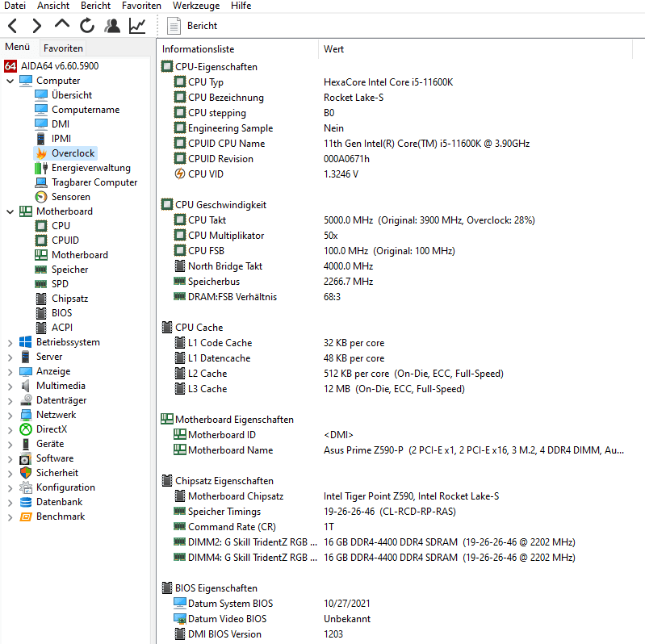
Task: Expand the Konfiguration node
Action: 10,487
